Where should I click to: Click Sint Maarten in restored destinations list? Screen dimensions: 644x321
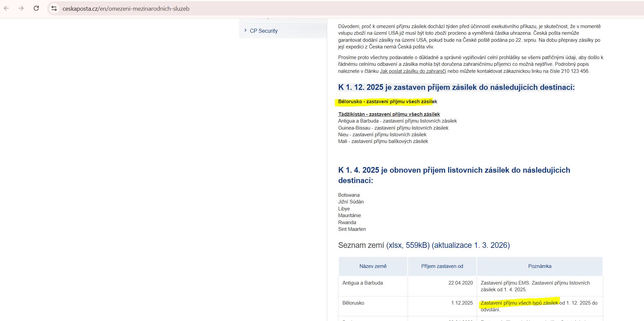(x=352, y=229)
